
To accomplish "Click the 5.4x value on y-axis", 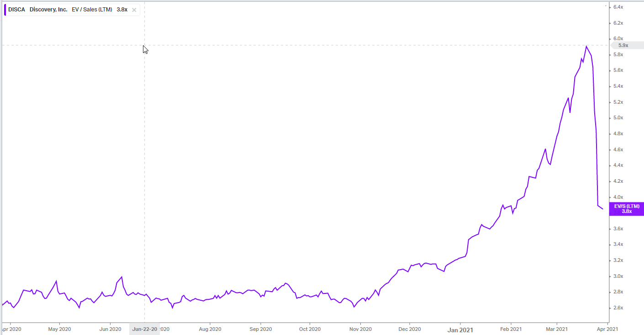I will tap(618, 86).
